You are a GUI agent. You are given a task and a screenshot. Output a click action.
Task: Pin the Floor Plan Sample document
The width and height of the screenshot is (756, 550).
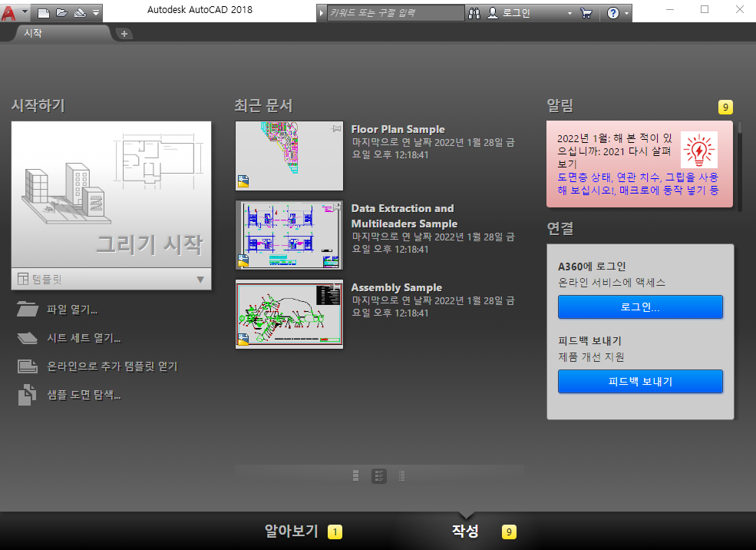(x=336, y=129)
